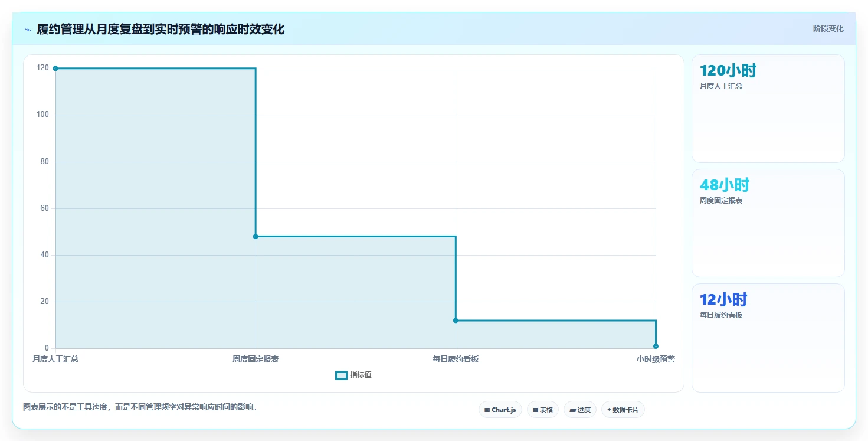Click the data point at 周度固定报表

click(256, 237)
